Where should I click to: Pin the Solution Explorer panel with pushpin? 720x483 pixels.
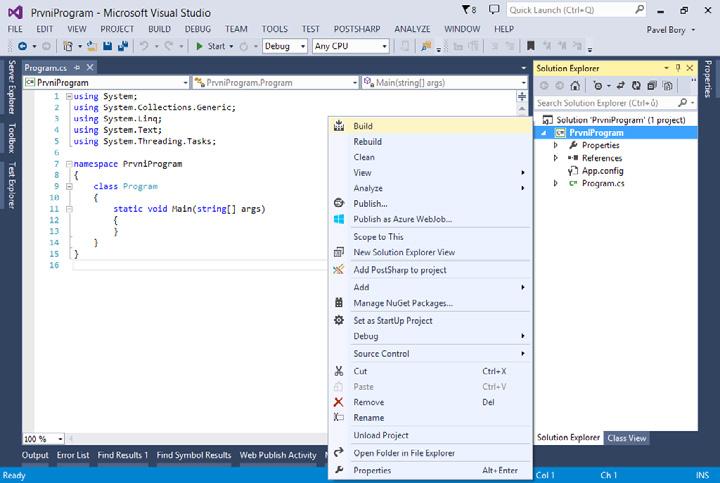(x=679, y=67)
